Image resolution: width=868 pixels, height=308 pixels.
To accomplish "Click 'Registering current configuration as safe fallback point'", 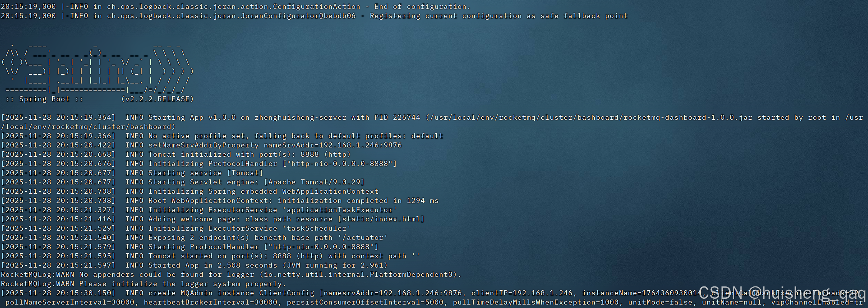I will 499,16.
